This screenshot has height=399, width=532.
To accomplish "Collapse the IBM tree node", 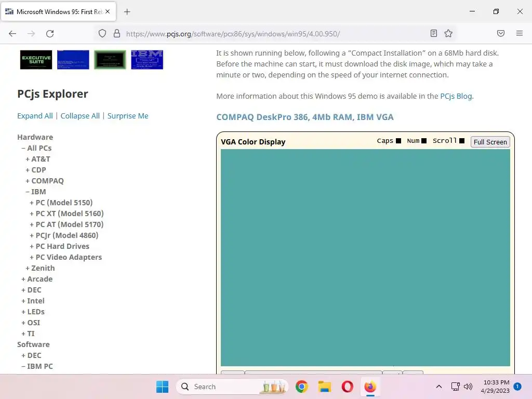I will click(36, 192).
